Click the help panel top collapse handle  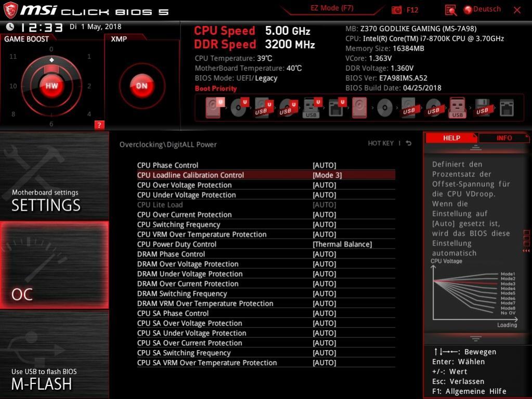[x=476, y=147]
